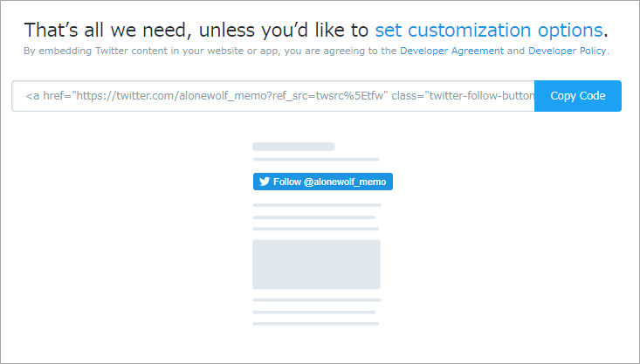Focus the embed code text field
This screenshot has height=364, width=640.
click(x=273, y=96)
